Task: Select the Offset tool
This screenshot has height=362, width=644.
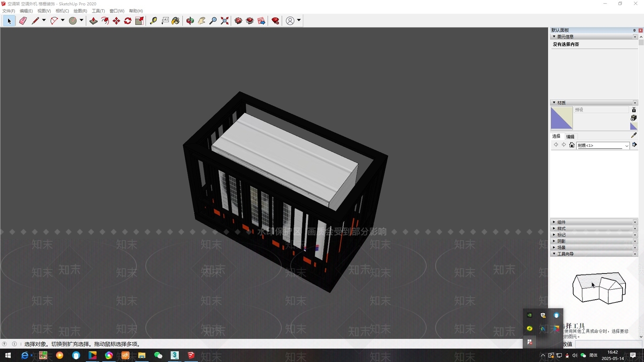Action: click(x=105, y=21)
